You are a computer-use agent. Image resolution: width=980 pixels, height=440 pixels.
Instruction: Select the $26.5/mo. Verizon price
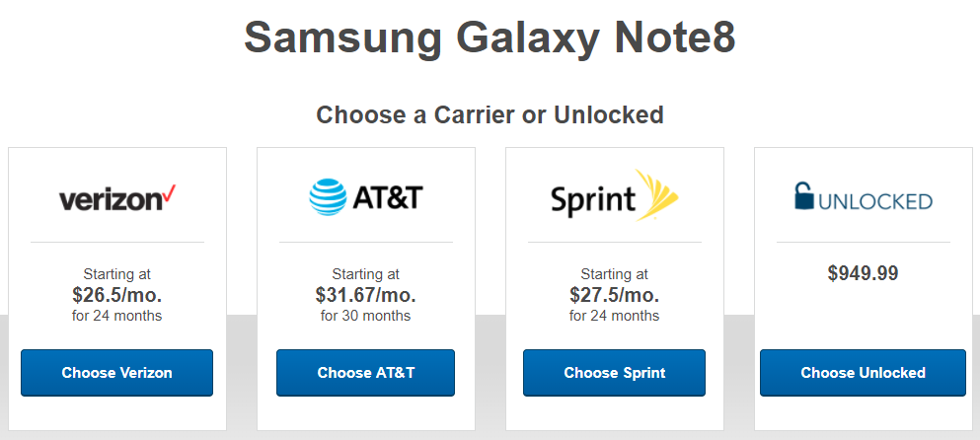pyautogui.click(x=116, y=294)
